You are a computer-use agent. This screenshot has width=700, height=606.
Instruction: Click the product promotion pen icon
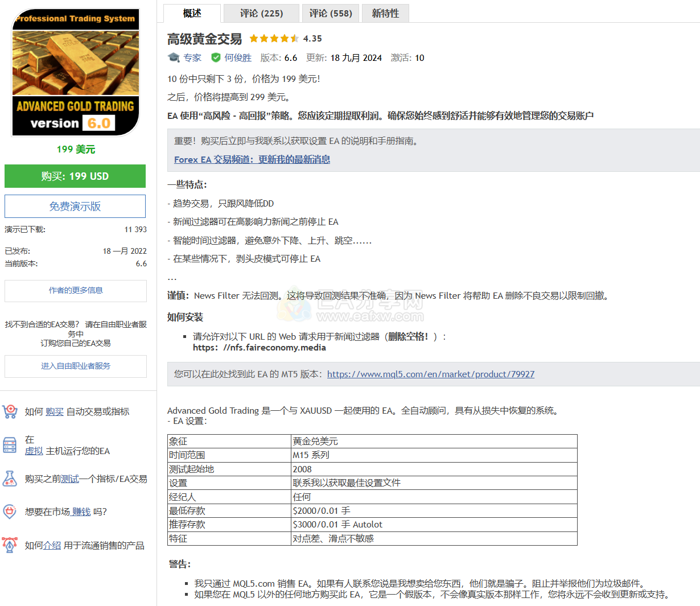point(10,545)
